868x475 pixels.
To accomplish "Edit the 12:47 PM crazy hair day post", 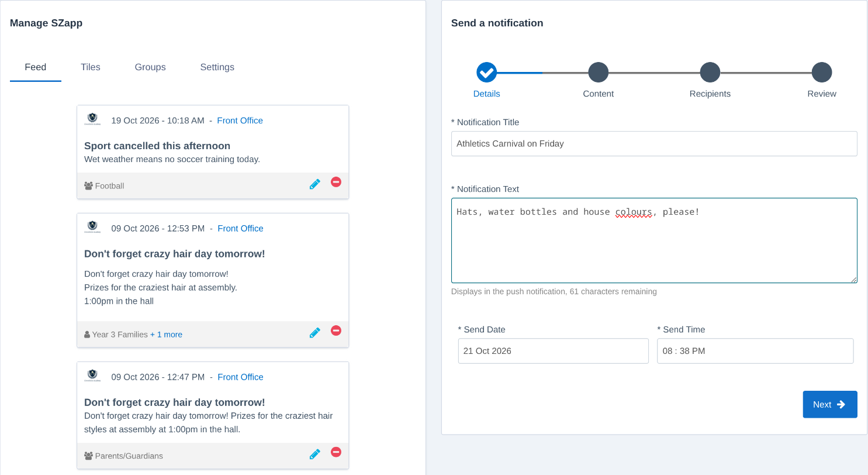I will pos(315,454).
